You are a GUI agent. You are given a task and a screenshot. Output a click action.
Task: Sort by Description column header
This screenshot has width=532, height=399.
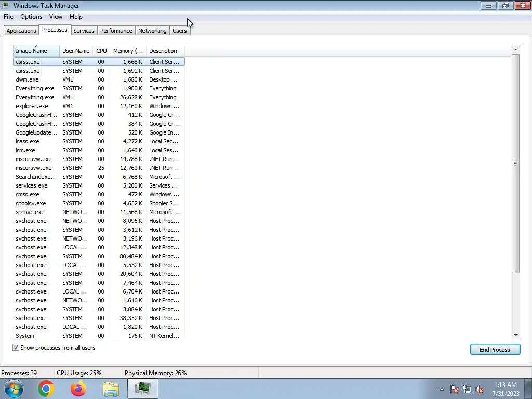pos(165,51)
